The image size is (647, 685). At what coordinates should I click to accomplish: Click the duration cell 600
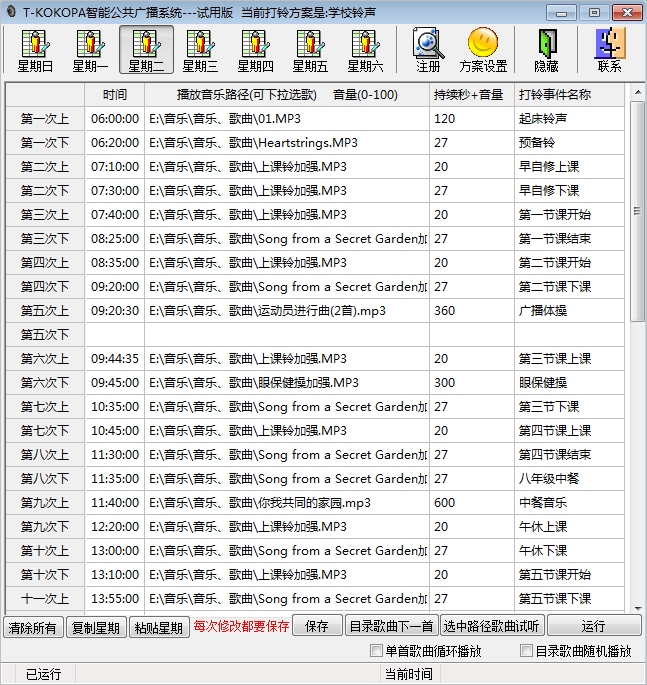[x=472, y=502]
